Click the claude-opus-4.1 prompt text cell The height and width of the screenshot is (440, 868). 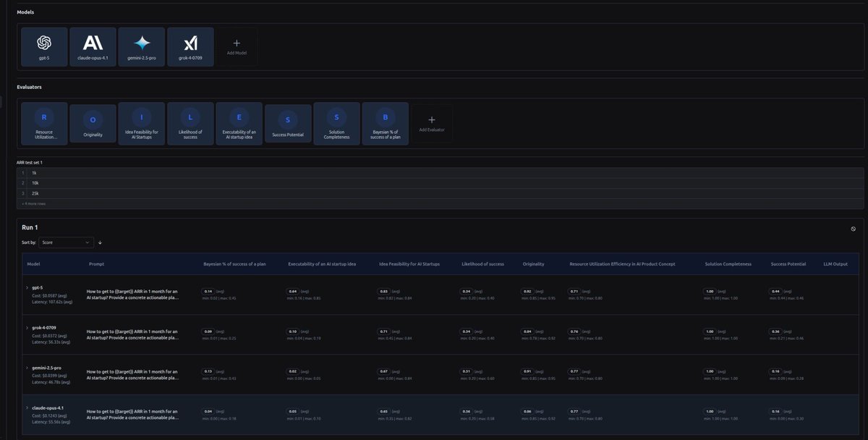click(x=132, y=415)
